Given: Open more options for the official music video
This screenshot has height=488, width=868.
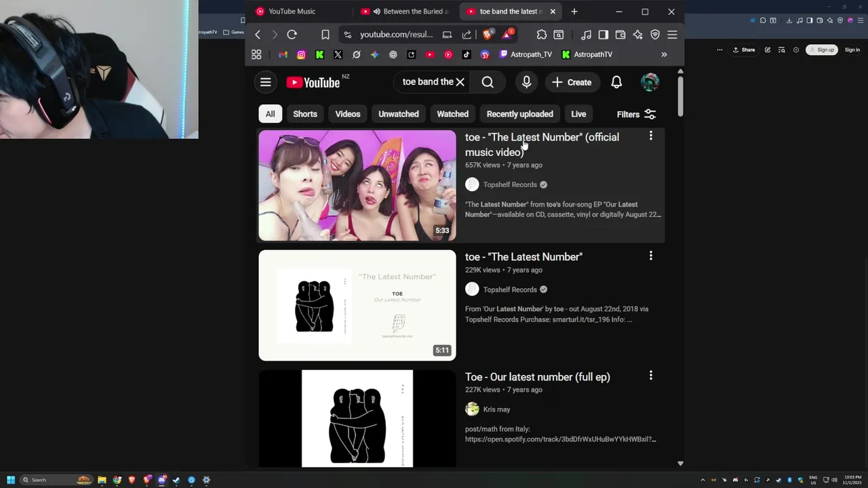Looking at the screenshot, I should point(651,136).
